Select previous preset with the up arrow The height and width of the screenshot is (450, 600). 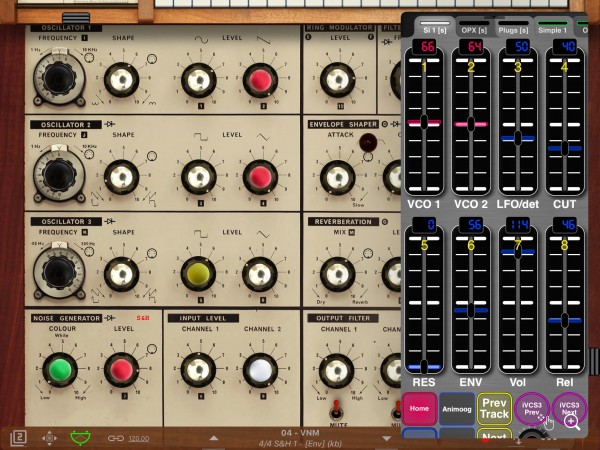coord(214,438)
